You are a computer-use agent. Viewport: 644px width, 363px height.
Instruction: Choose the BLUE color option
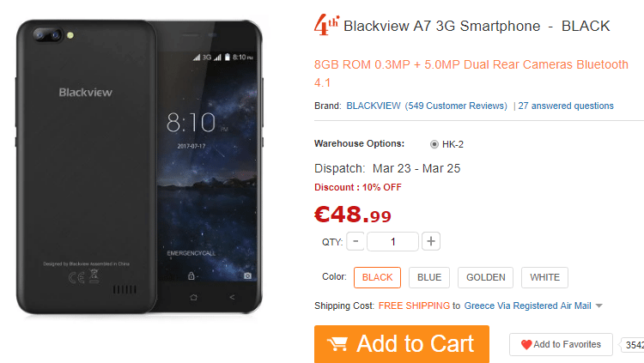(x=429, y=277)
